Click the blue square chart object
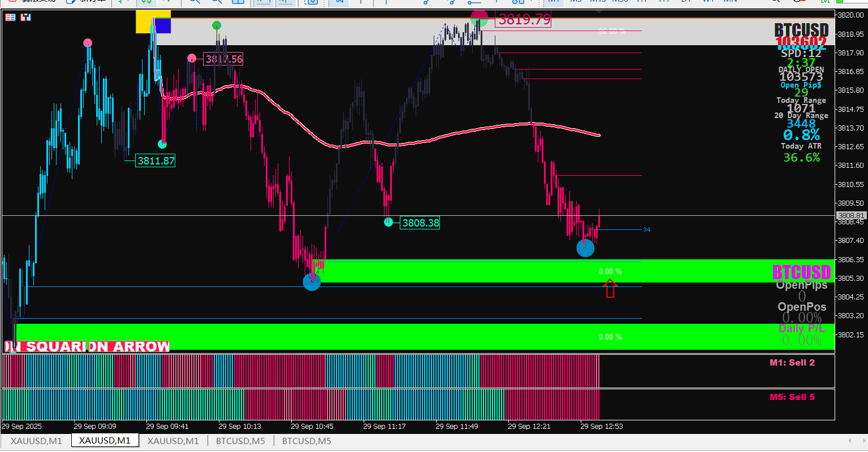This screenshot has width=868, height=452. click(x=163, y=25)
